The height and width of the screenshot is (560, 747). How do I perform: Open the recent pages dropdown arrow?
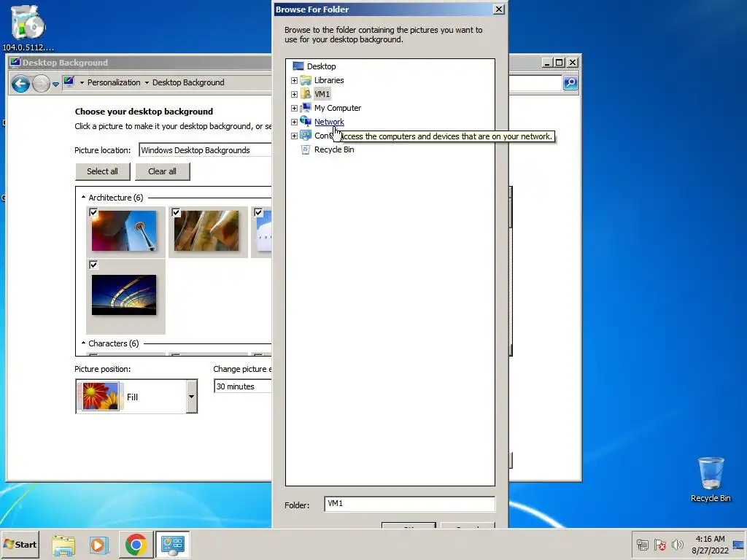pos(55,85)
